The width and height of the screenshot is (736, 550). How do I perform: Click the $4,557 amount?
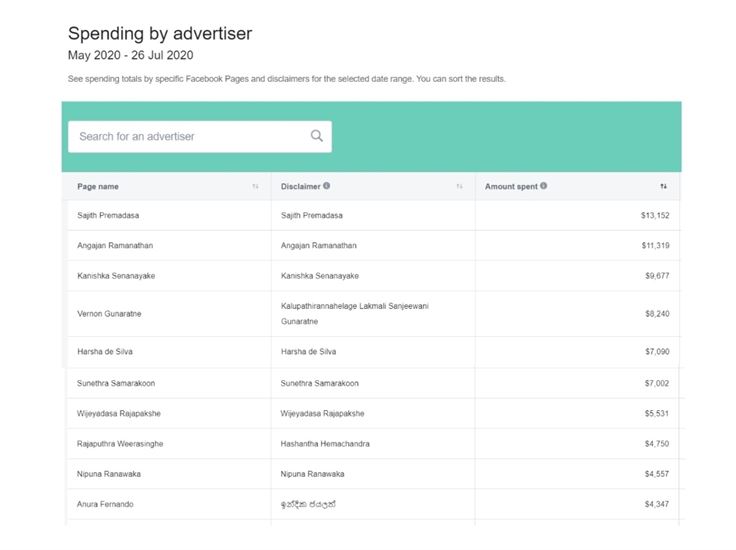tap(657, 474)
